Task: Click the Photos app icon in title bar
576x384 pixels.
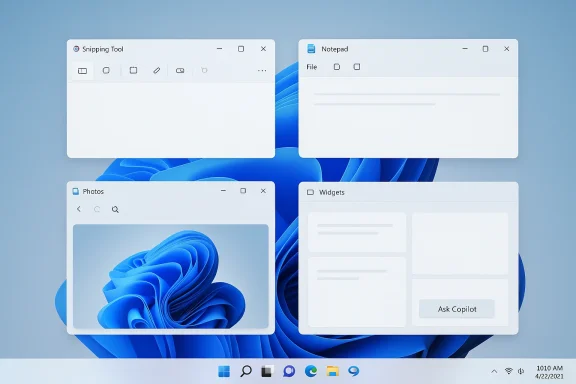Action: point(76,191)
